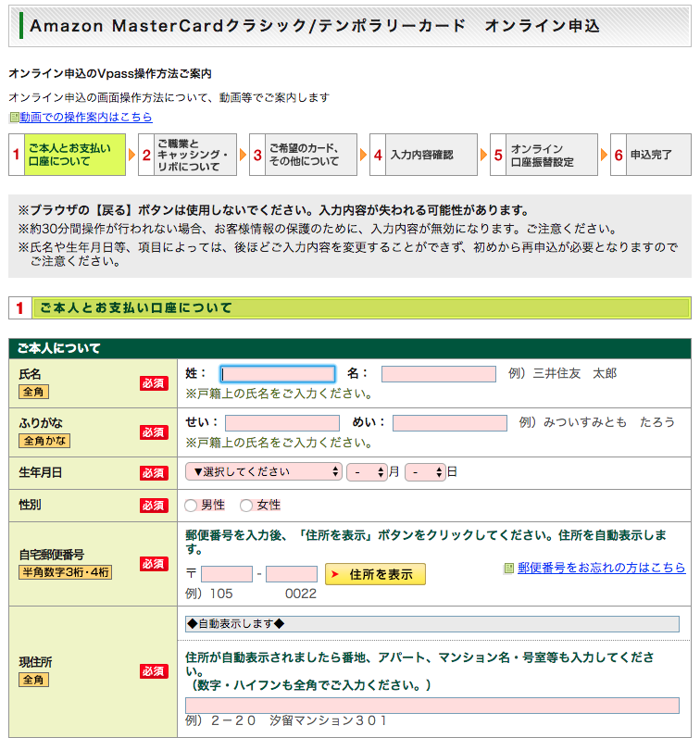
Task: Open the birth day dropdown
Action: 425,472
